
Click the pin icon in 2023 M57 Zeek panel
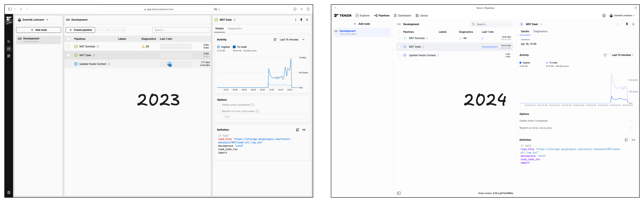pyautogui.click(x=301, y=20)
